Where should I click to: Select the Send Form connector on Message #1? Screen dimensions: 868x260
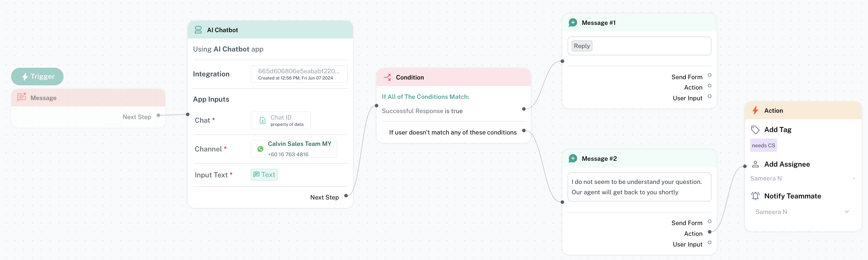tap(710, 75)
